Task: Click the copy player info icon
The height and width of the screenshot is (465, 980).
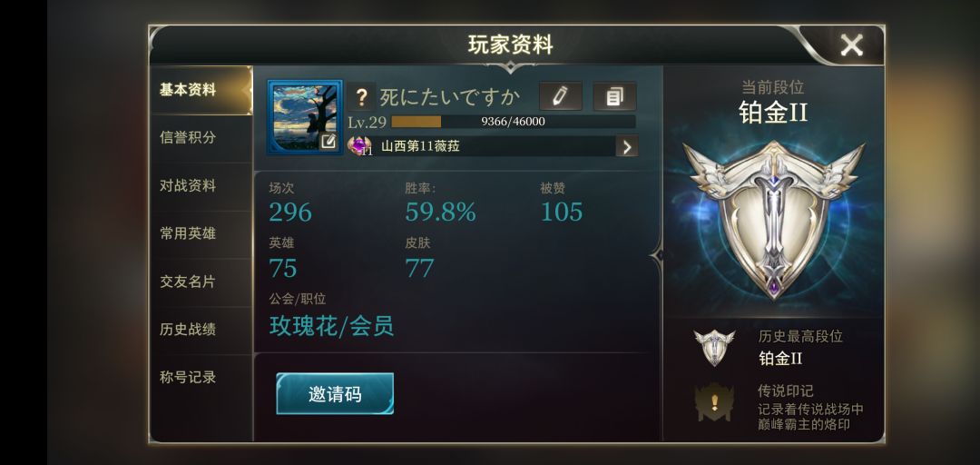Action: [x=614, y=96]
